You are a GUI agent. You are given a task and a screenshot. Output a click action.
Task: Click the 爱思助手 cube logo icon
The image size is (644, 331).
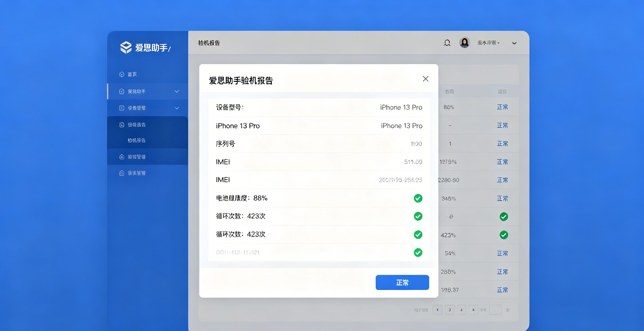coord(126,47)
